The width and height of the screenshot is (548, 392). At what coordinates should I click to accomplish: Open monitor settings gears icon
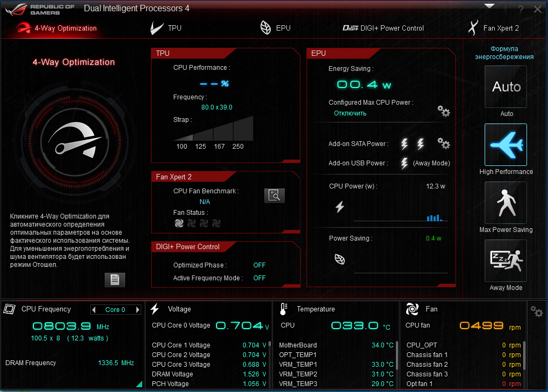click(x=537, y=311)
